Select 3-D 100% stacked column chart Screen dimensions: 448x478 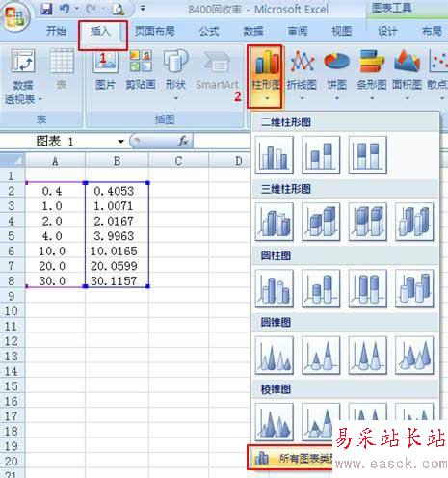pos(368,222)
